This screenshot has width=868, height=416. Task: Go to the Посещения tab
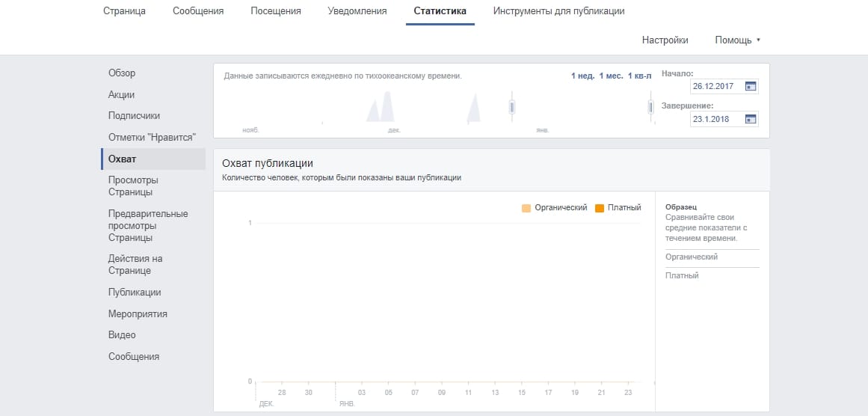[276, 11]
